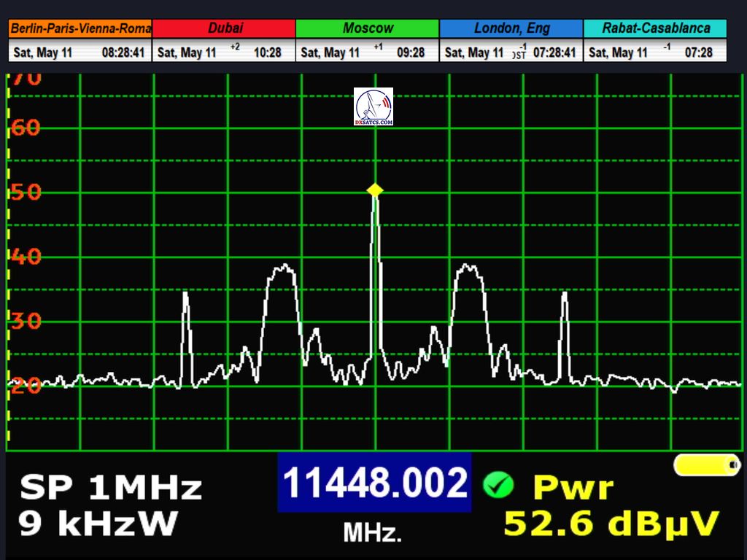747x560 pixels.
Task: Click the MHz unit label below frequency
Action: pos(372,533)
